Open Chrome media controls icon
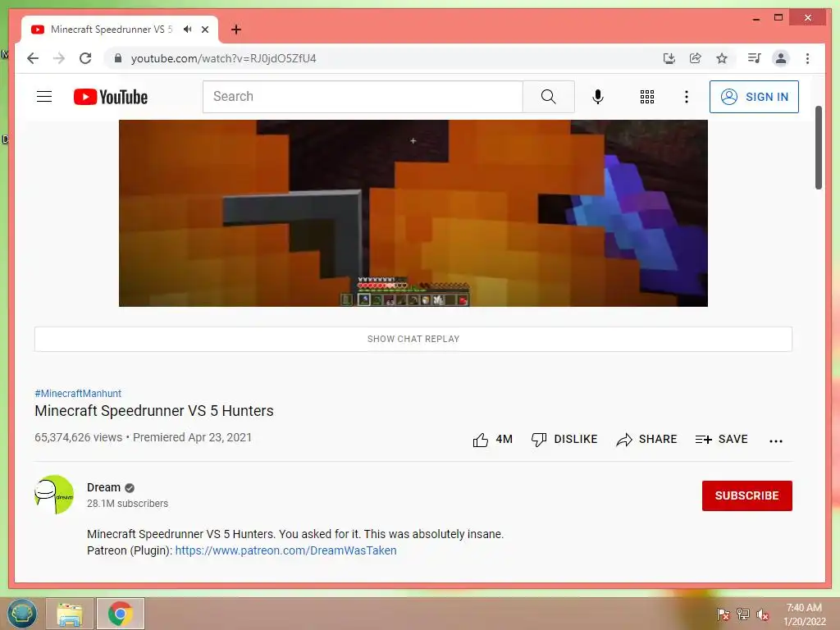Screen dimensions: 840x630 tap(755, 58)
